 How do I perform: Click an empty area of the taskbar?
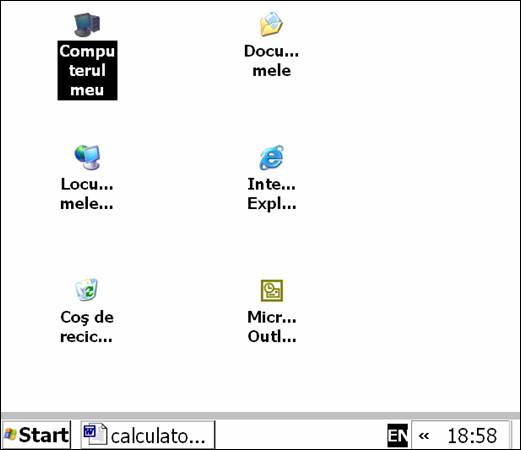click(x=300, y=435)
